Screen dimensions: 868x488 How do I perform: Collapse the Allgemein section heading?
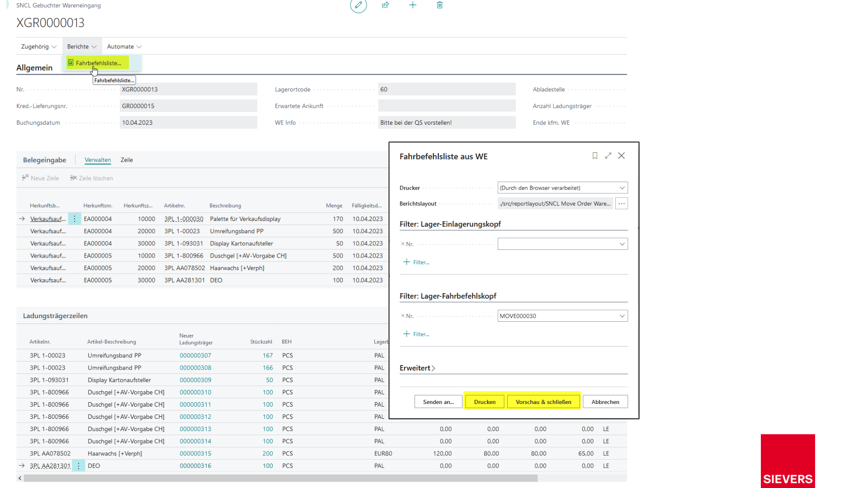(34, 68)
